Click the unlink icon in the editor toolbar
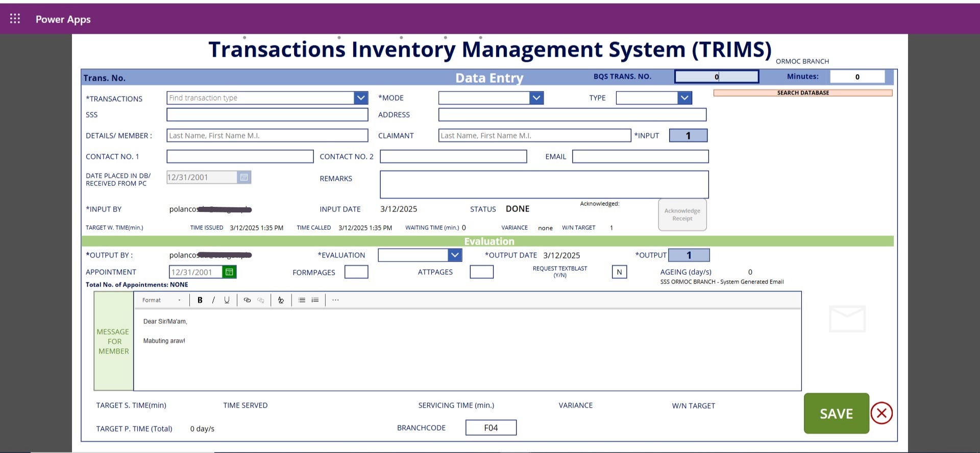The width and height of the screenshot is (980, 453). (x=261, y=300)
